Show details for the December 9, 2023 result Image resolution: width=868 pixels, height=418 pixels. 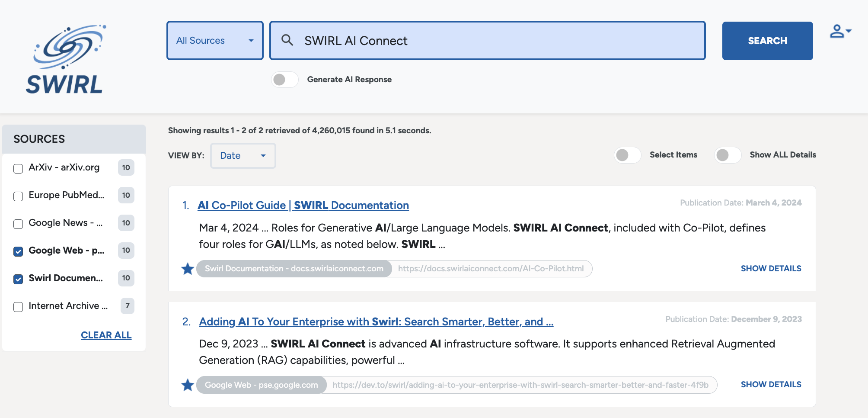[771, 384]
